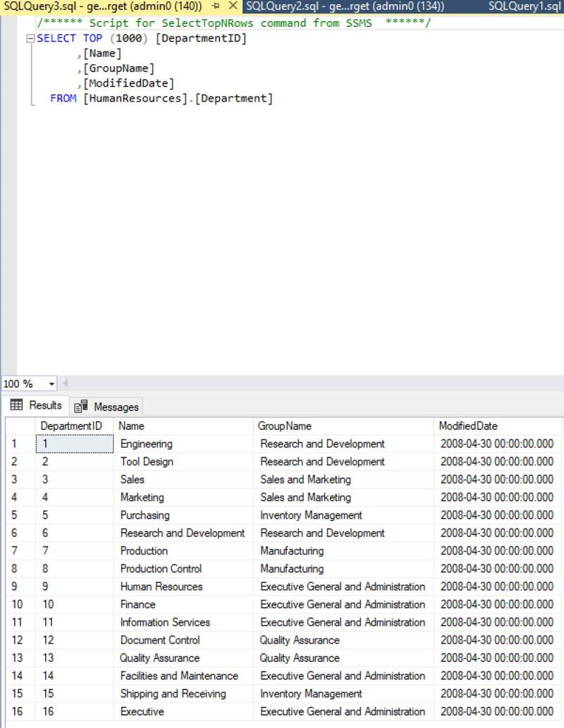Click Executive General and Administration in row 9

tap(343, 587)
